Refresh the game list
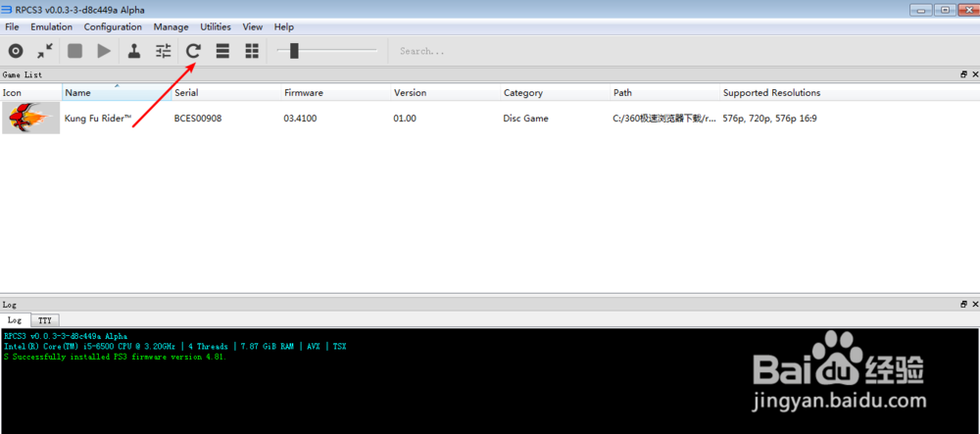The height and width of the screenshot is (434, 980). click(193, 51)
